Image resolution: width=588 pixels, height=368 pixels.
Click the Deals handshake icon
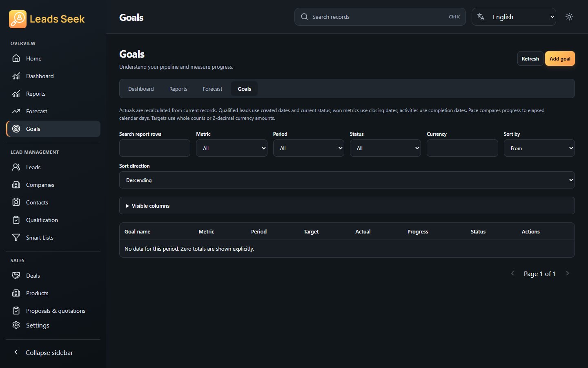pos(16,276)
